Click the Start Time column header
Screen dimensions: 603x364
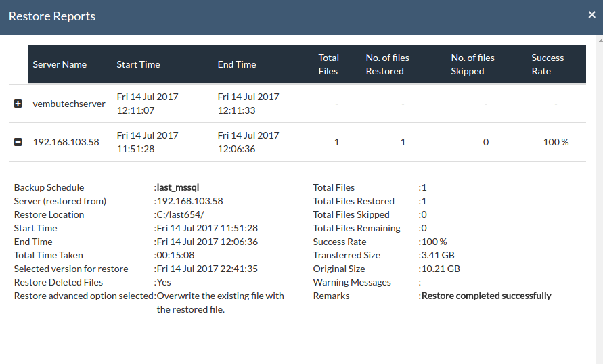coord(139,64)
